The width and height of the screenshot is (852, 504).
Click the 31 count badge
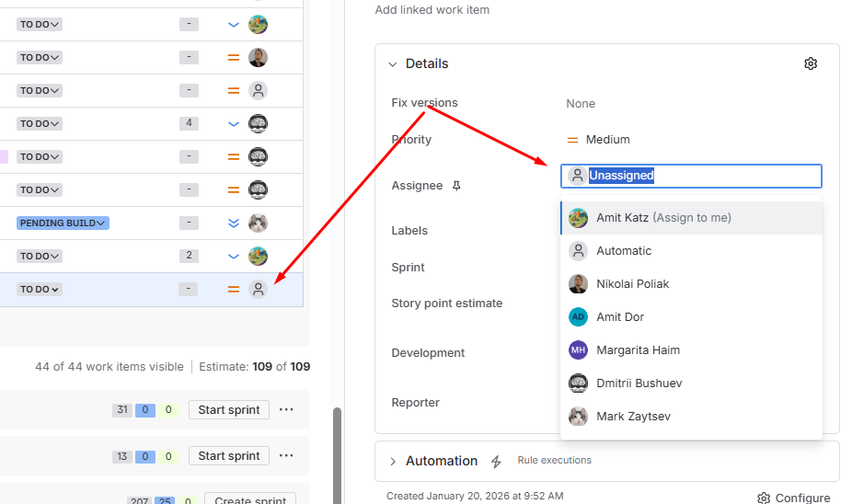point(122,410)
